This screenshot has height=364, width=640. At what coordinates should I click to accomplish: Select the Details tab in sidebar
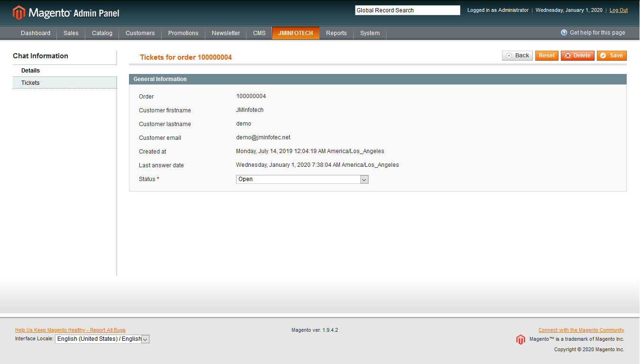[30, 71]
